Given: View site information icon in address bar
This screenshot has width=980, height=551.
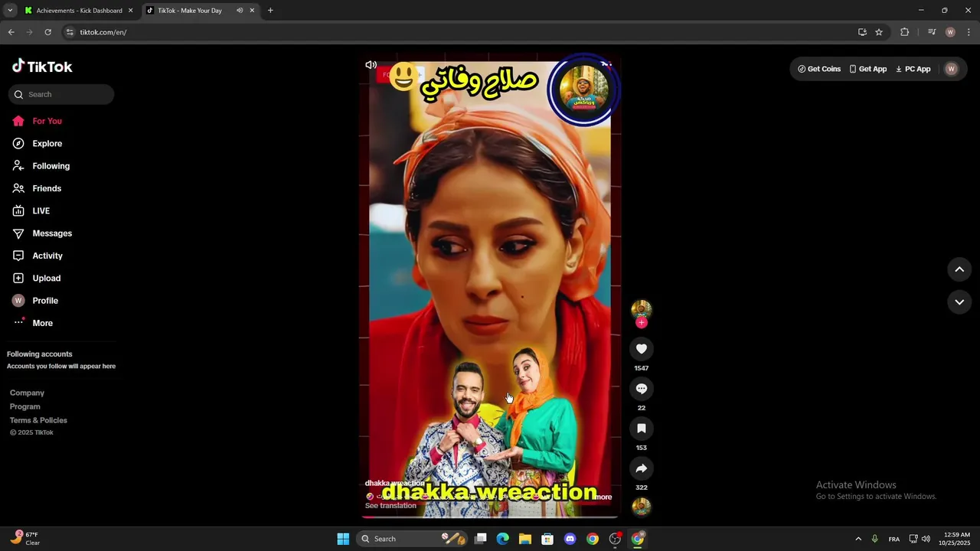Looking at the screenshot, I should coord(70,32).
